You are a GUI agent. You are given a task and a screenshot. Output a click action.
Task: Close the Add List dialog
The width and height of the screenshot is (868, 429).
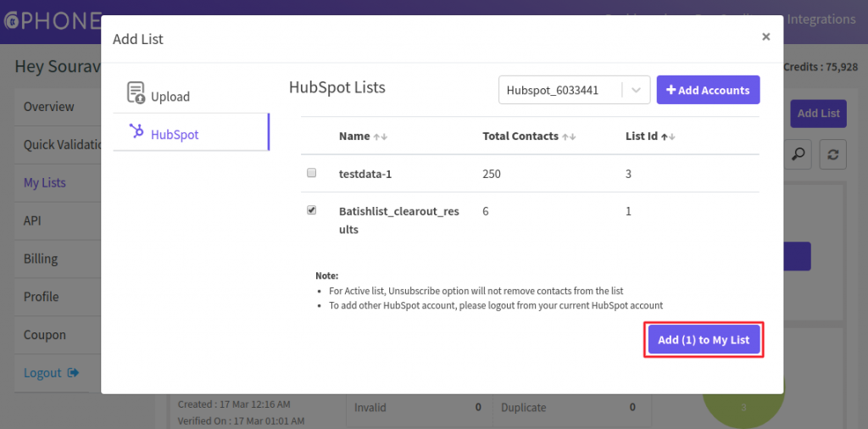[766, 36]
